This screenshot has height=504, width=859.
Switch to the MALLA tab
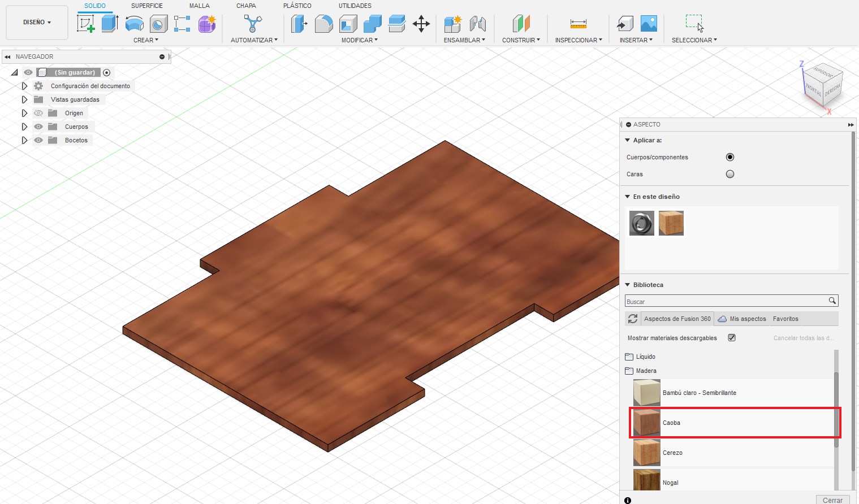[200, 6]
